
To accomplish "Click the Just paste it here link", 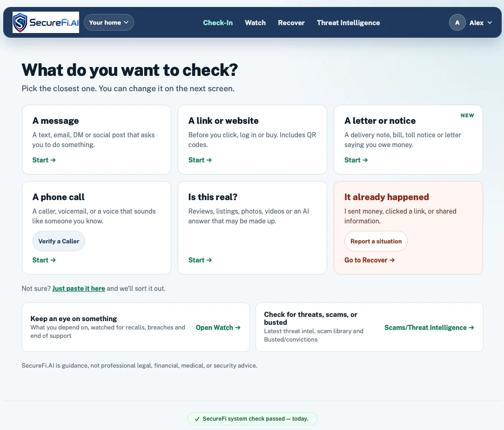I will (79, 289).
